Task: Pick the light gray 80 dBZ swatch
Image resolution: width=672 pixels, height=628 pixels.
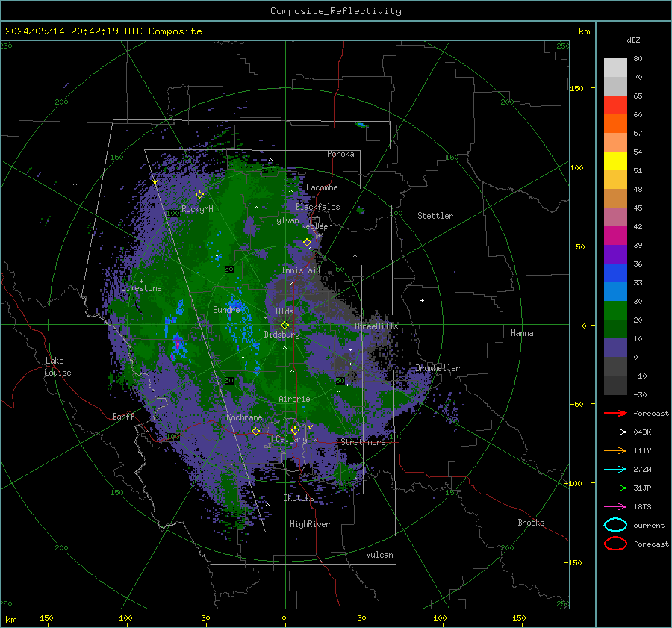Action: [x=615, y=67]
